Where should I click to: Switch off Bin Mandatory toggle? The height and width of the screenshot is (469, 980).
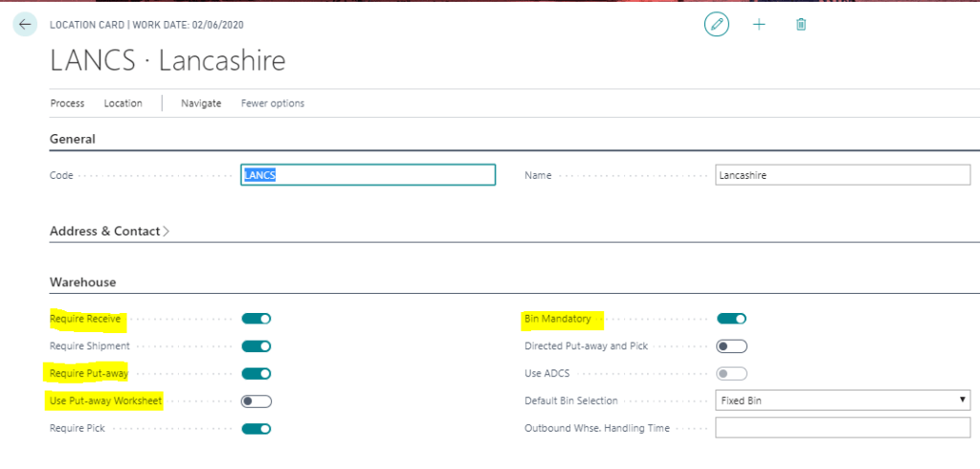731,319
